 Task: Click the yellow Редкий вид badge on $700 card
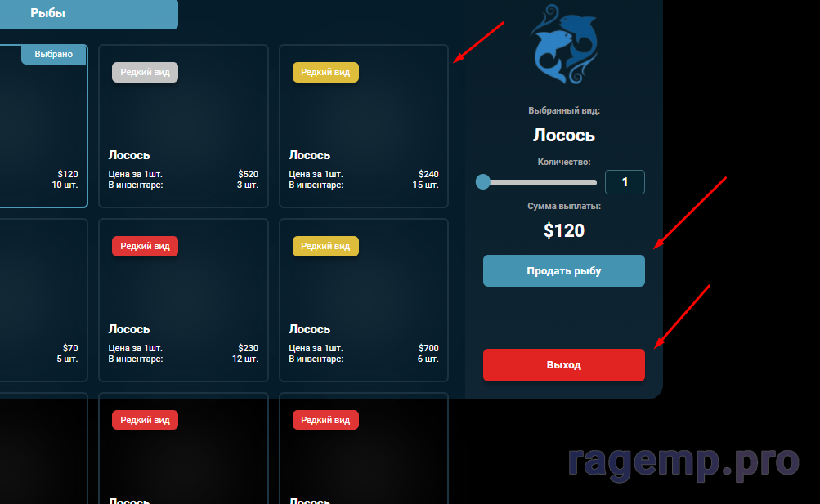pos(325,246)
